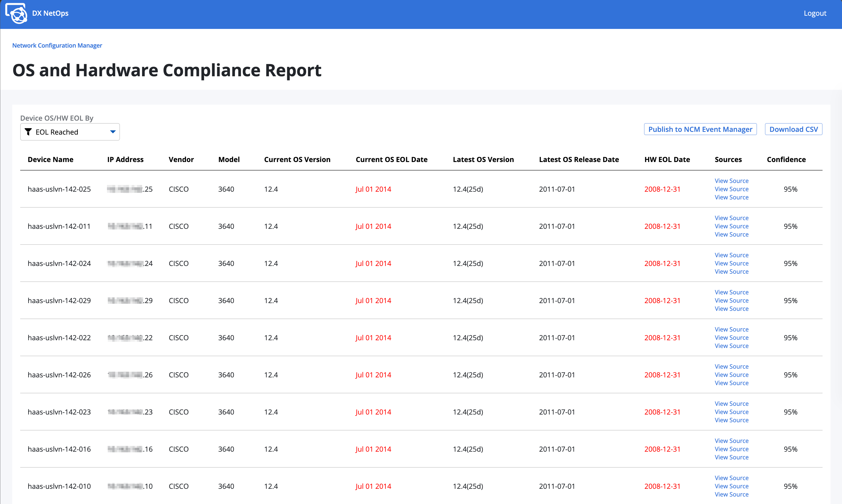Open last View Source for haas-uslvn-142-026
Viewport: 842px width, 504px height.
(731, 383)
